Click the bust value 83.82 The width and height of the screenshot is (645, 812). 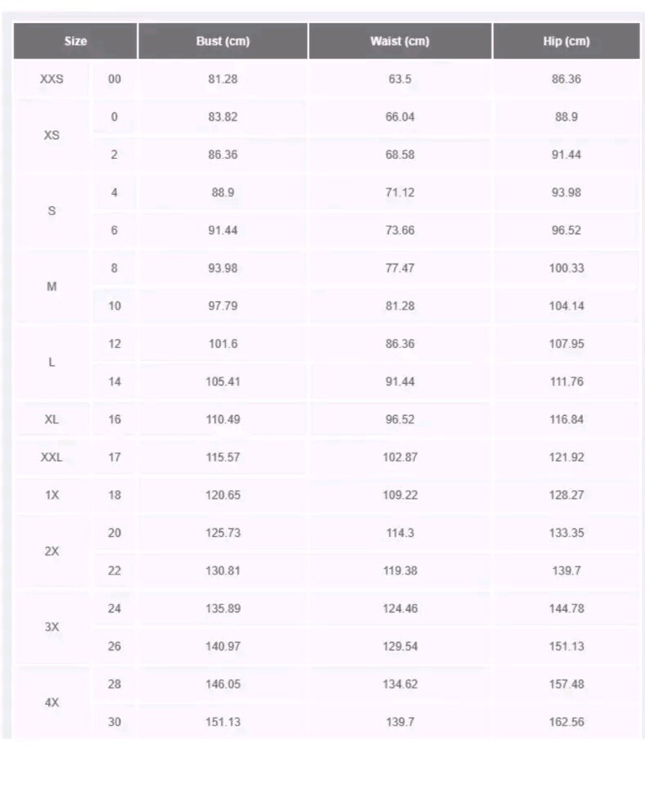[223, 117]
